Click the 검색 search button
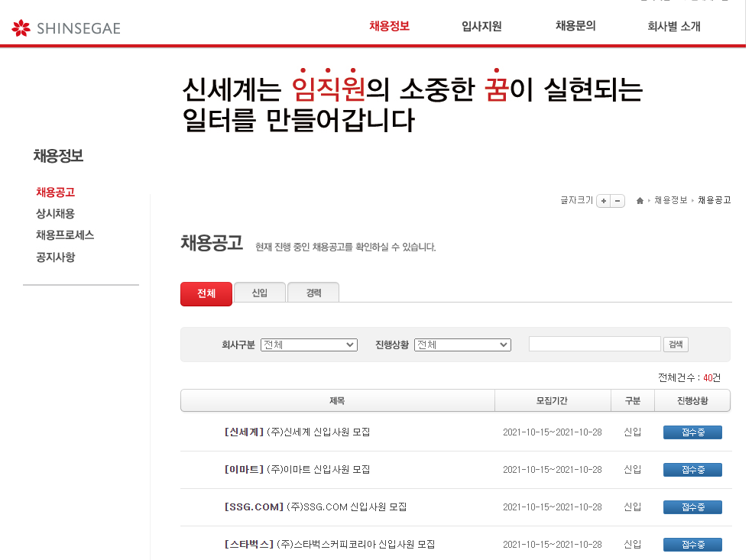 point(675,344)
